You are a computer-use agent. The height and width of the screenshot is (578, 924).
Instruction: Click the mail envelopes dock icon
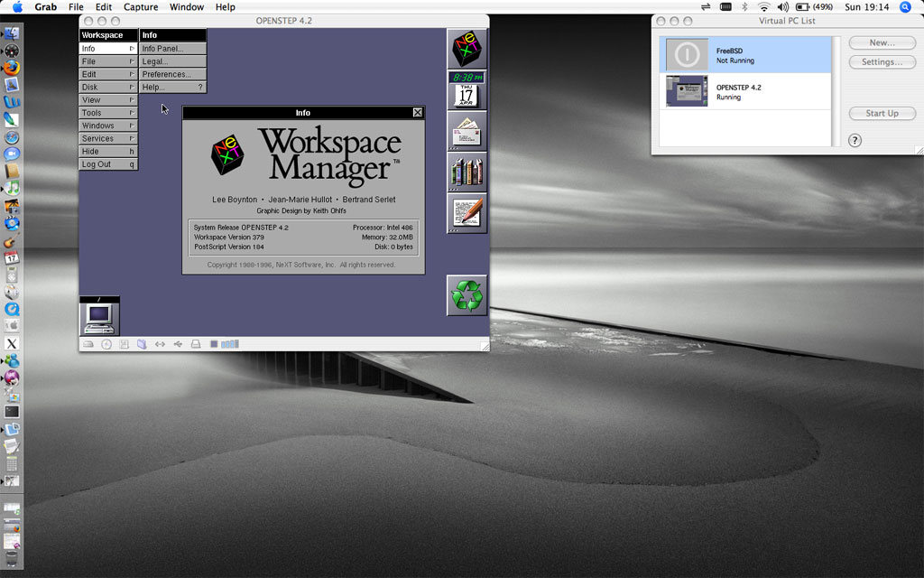(467, 132)
